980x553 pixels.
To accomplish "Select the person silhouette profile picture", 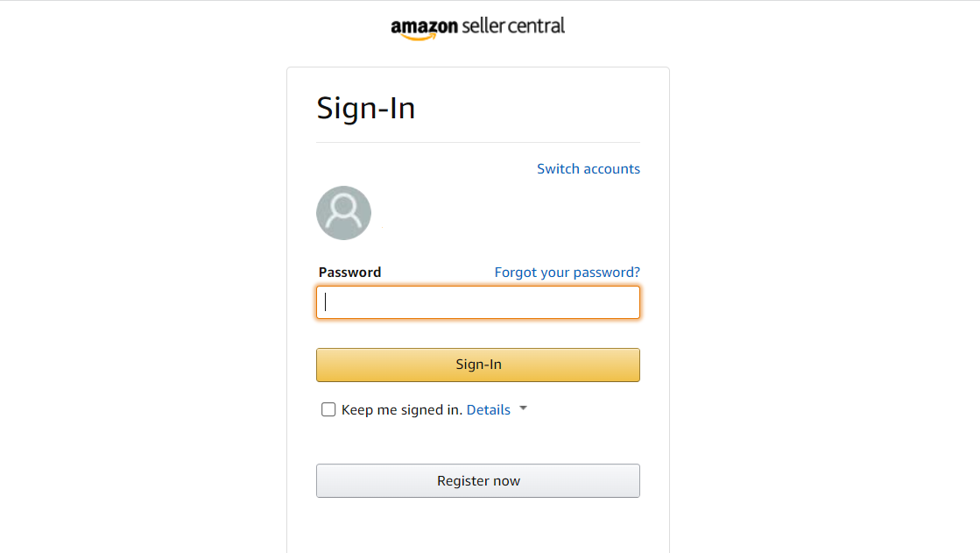I will pyautogui.click(x=344, y=213).
